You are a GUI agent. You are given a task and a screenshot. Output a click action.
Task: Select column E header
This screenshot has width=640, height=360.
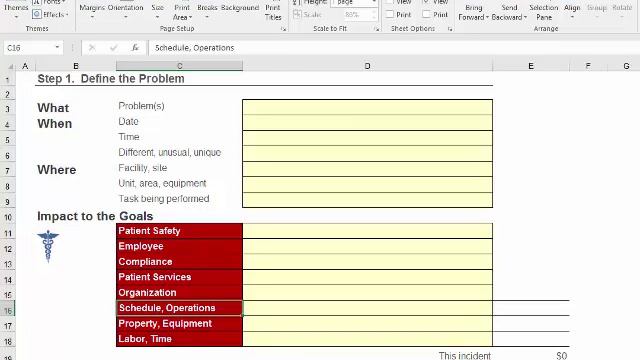tap(531, 66)
